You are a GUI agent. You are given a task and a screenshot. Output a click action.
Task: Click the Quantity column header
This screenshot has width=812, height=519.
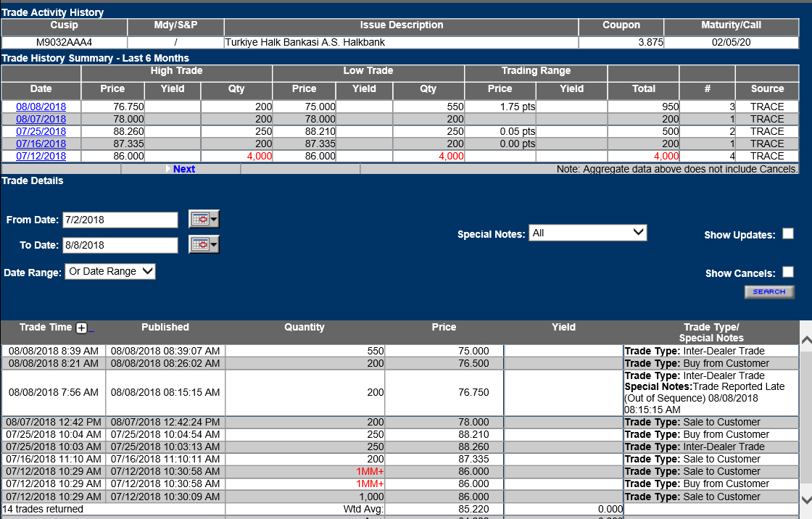coord(304,328)
